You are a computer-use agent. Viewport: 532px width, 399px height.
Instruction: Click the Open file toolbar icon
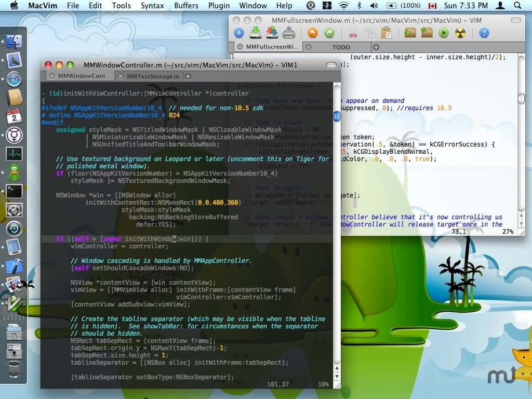coord(238,33)
